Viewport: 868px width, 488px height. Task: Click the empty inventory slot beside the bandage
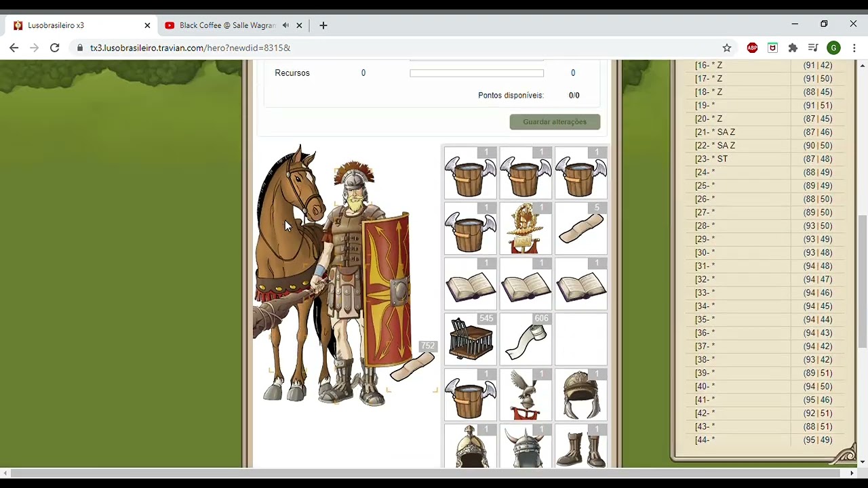tap(581, 340)
